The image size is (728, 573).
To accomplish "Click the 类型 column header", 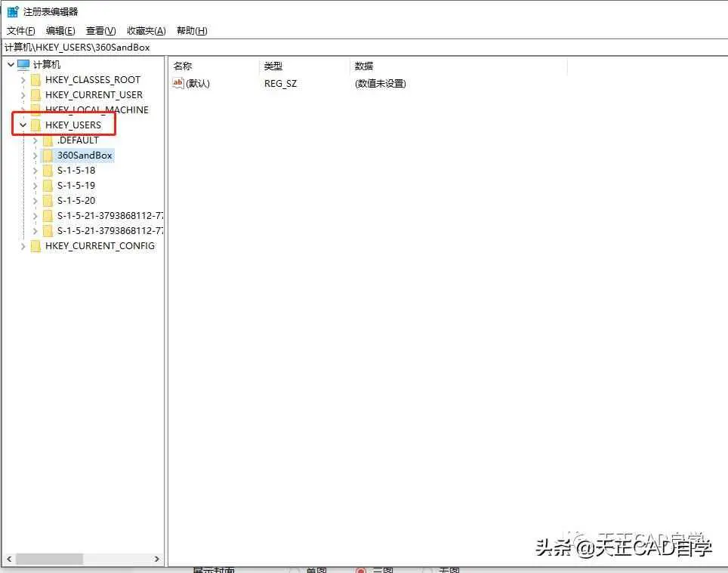I will pyautogui.click(x=273, y=66).
